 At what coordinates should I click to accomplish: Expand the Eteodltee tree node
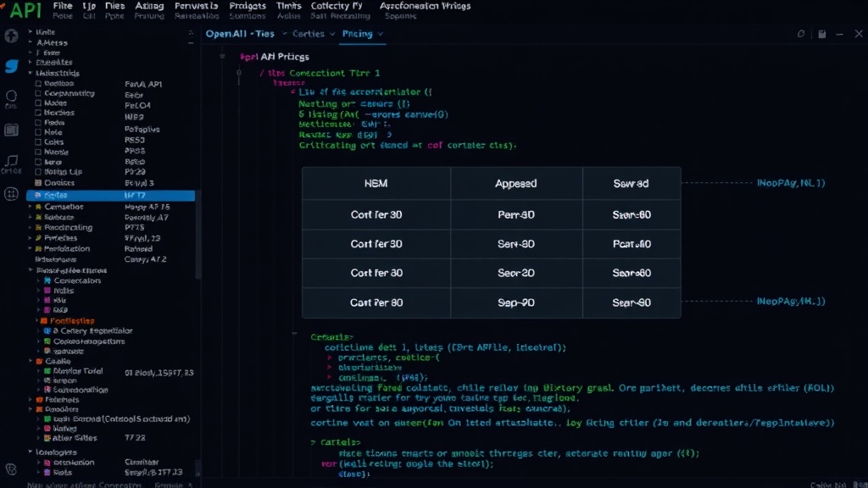click(x=31, y=62)
